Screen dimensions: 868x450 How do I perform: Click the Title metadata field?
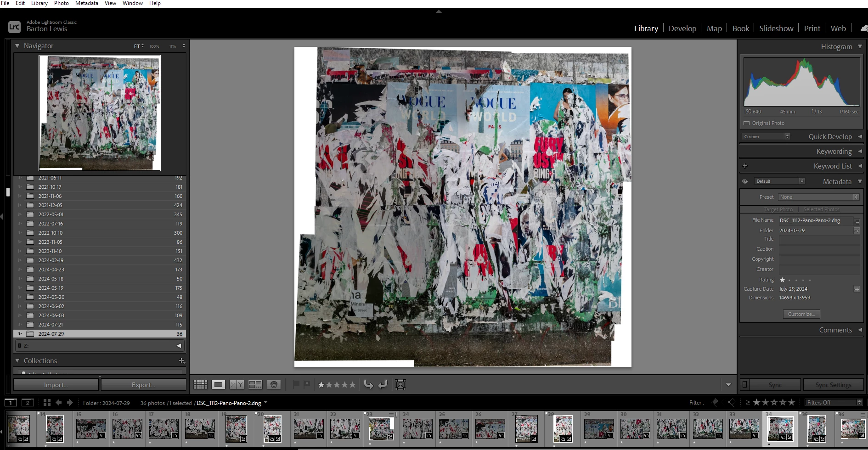819,239
